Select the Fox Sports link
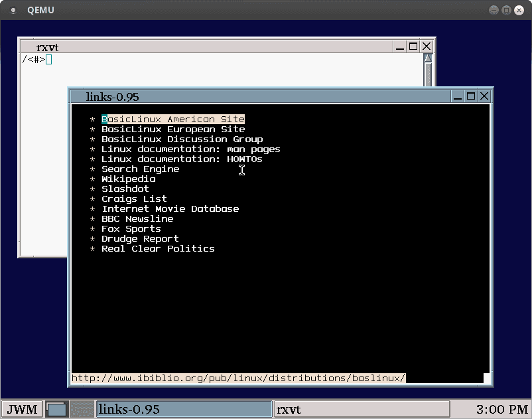Viewport: 532px width, 419px height. tap(131, 229)
